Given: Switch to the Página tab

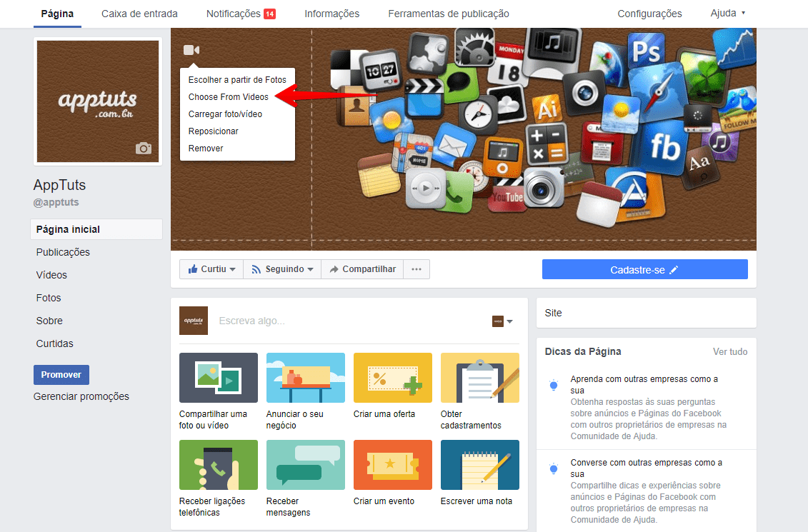Looking at the screenshot, I should coord(57,14).
